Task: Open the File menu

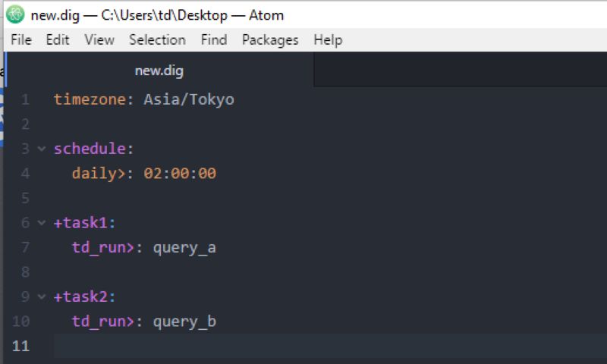Action: pyautogui.click(x=21, y=40)
